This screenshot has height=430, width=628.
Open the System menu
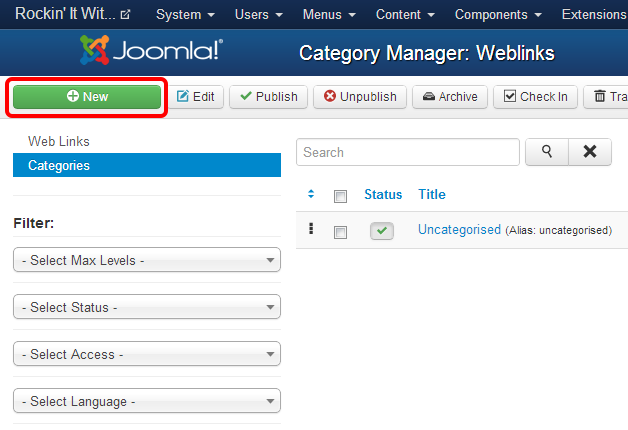[x=185, y=14]
